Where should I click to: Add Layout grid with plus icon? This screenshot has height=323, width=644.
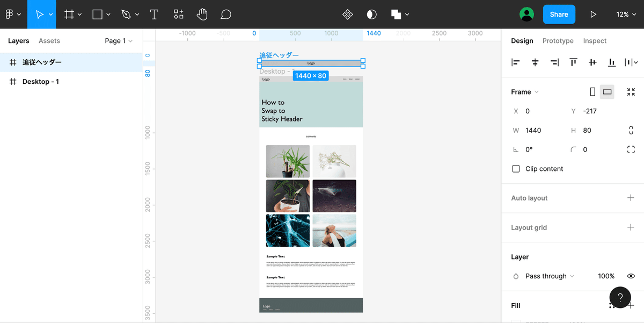(631, 227)
